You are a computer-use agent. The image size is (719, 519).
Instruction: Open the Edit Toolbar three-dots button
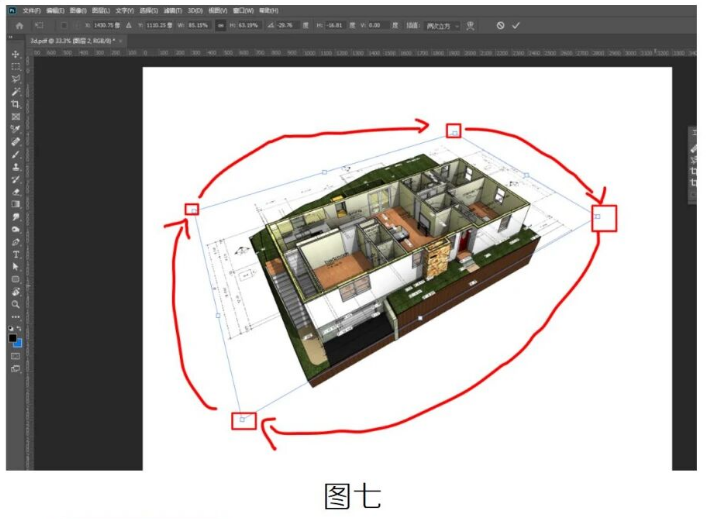(x=16, y=317)
